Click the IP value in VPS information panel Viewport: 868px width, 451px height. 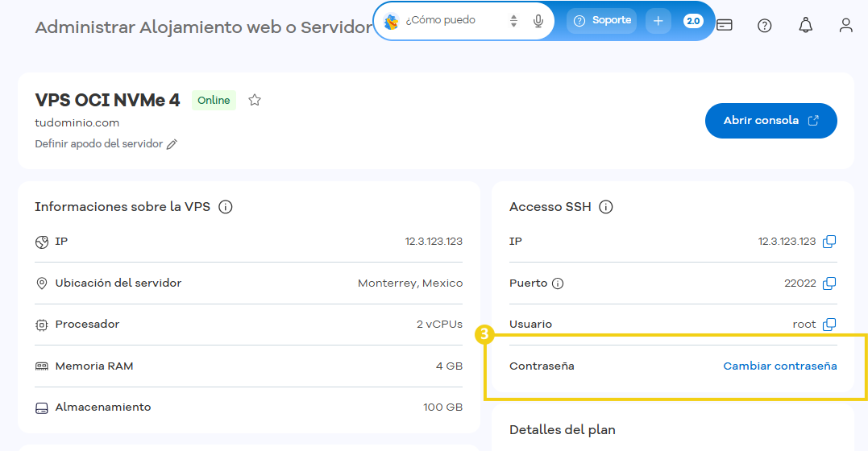pos(434,242)
